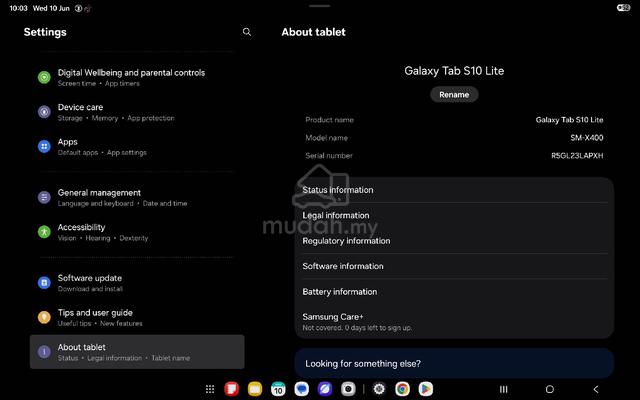This screenshot has width=640, height=400.
Task: Open Samsung Care+ entry
Action: [454, 322]
